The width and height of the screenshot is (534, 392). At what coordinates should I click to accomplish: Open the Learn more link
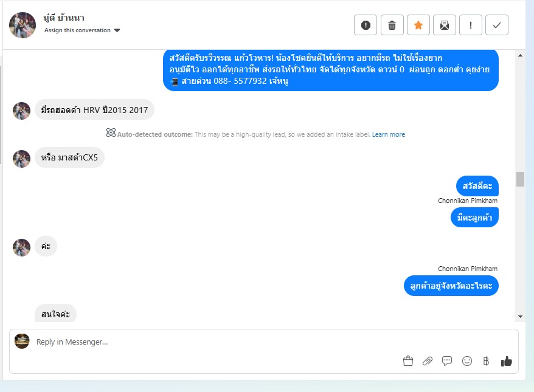[388, 134]
